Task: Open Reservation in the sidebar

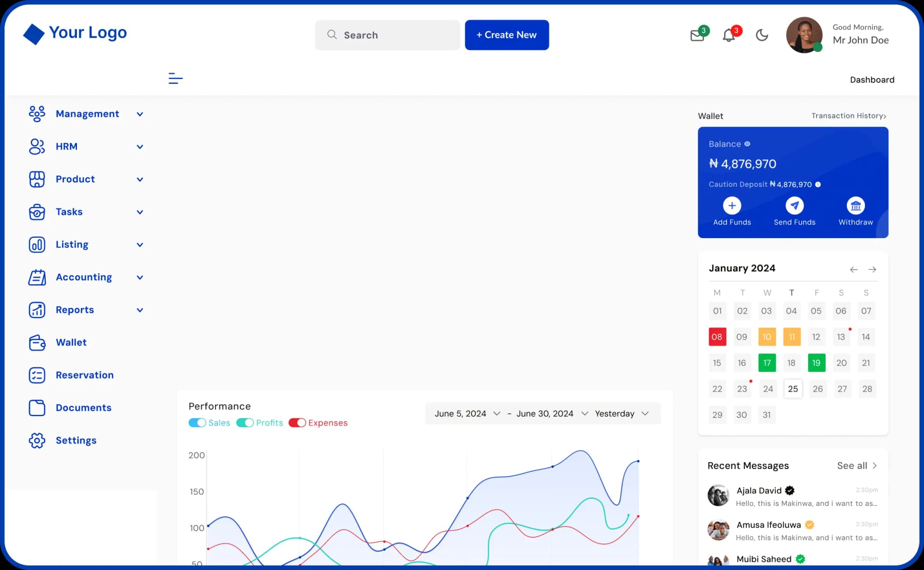Action: coord(84,375)
